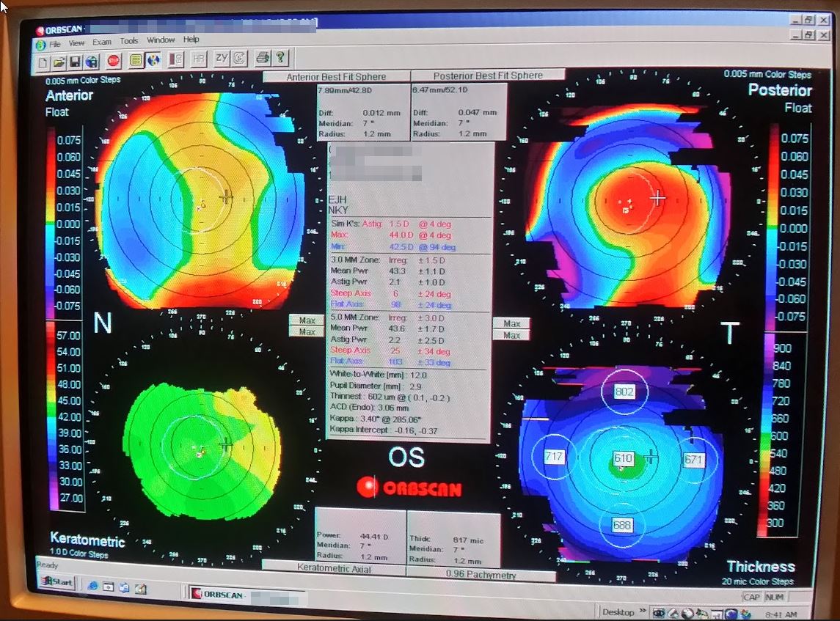This screenshot has height=621, width=840.
Task: Click the Windows Start button
Action: pos(56,582)
